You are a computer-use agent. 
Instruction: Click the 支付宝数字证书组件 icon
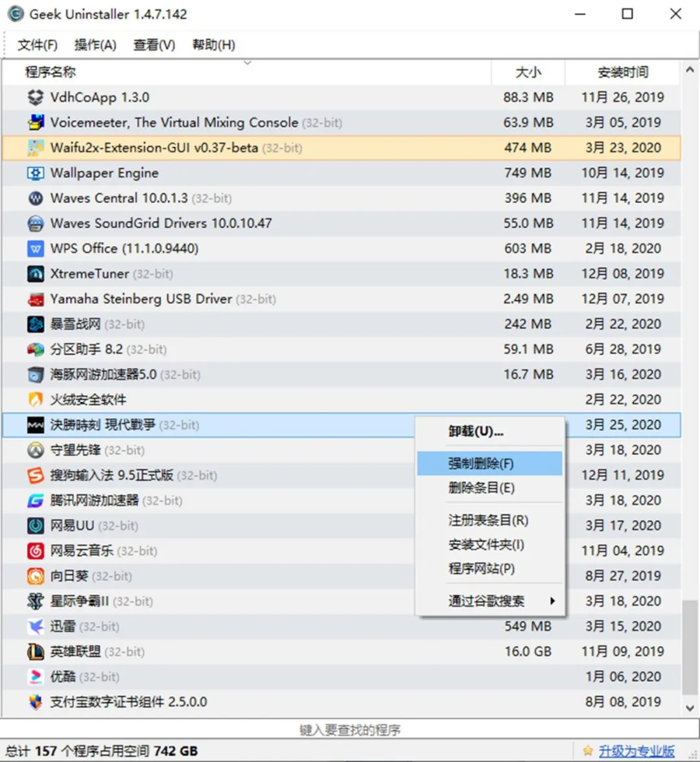click(35, 702)
